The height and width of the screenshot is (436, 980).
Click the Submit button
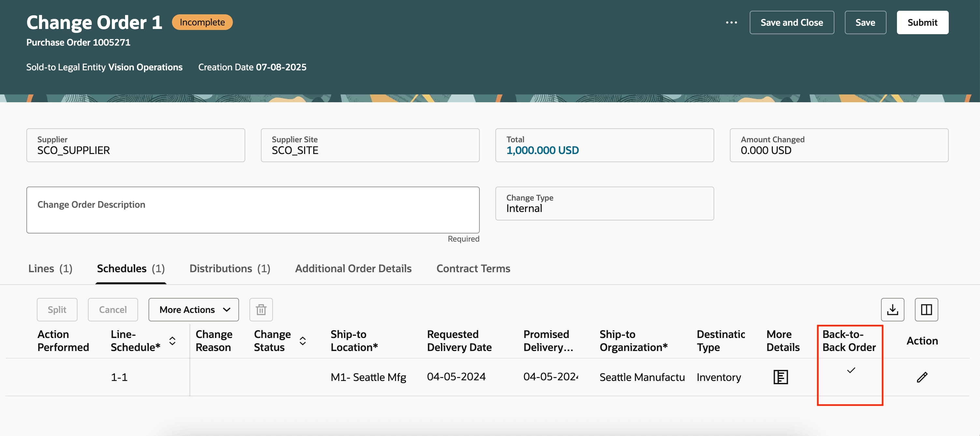click(x=922, y=22)
